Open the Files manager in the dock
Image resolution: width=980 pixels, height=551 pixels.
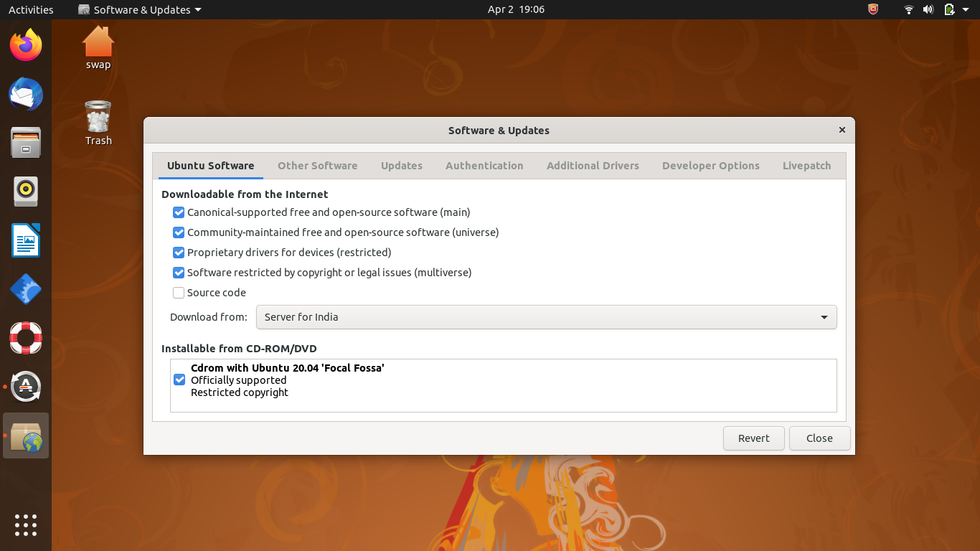tap(26, 143)
